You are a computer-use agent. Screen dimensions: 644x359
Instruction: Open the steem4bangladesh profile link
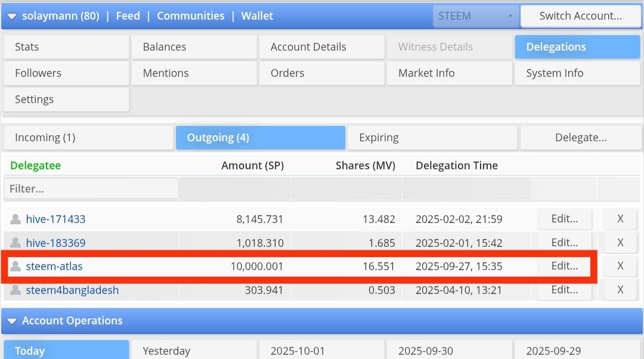(72, 290)
